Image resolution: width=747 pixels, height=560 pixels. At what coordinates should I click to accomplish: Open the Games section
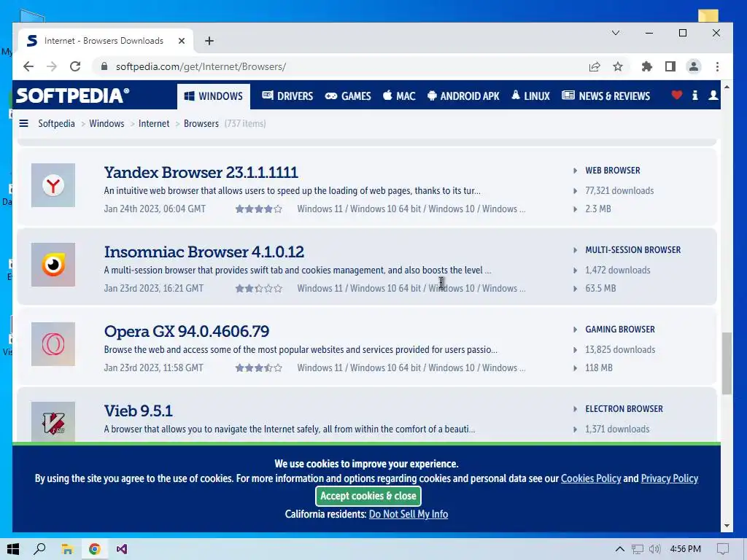pyautogui.click(x=348, y=96)
